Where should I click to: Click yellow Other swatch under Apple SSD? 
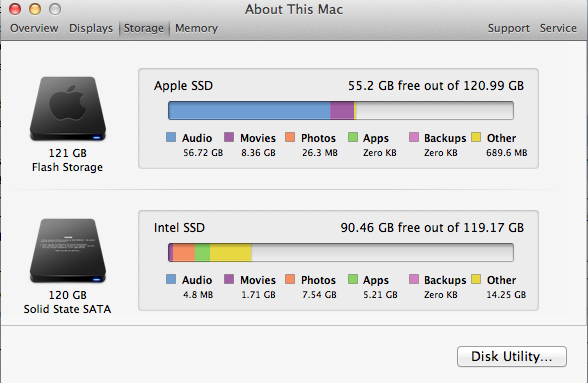point(476,137)
